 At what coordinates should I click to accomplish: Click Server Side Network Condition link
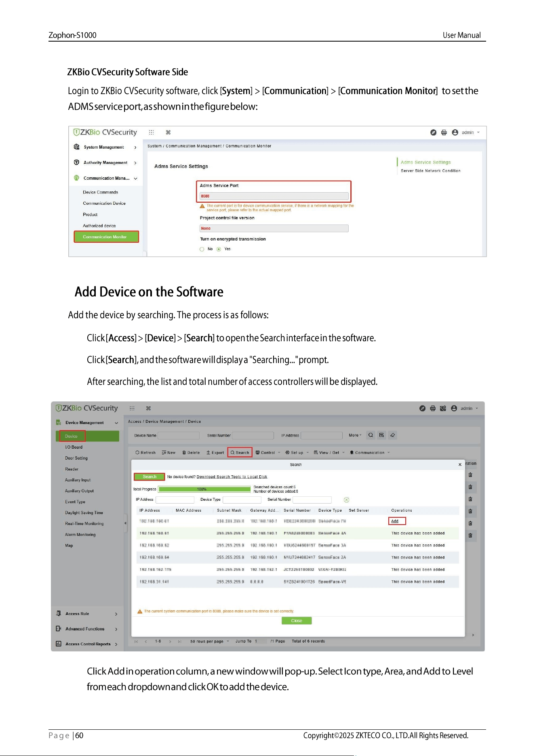pos(431,171)
